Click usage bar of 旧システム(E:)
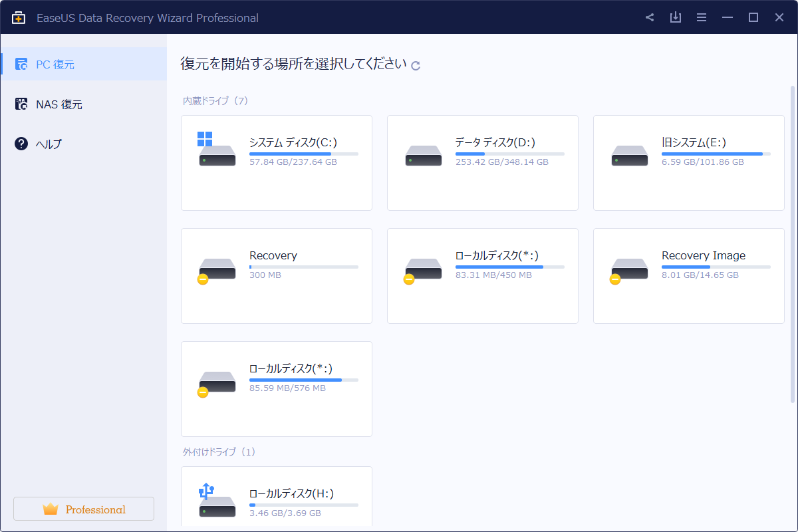The width and height of the screenshot is (798, 532). 716,154
